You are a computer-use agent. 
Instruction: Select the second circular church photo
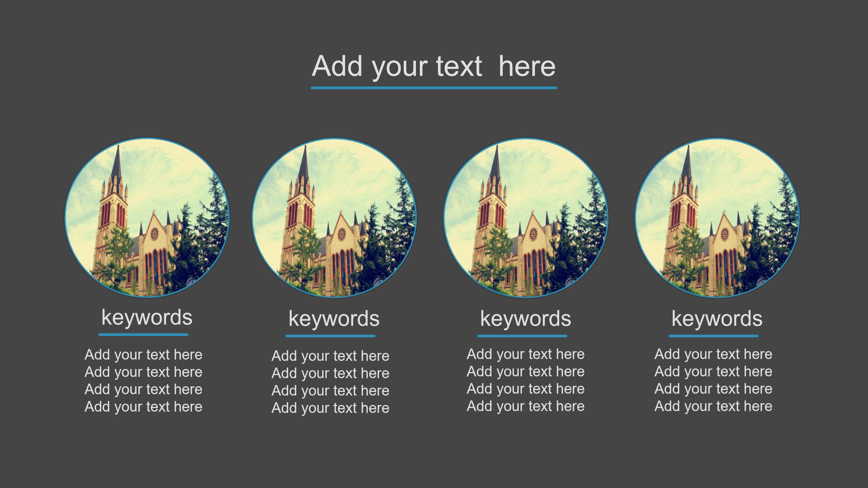pos(334,217)
